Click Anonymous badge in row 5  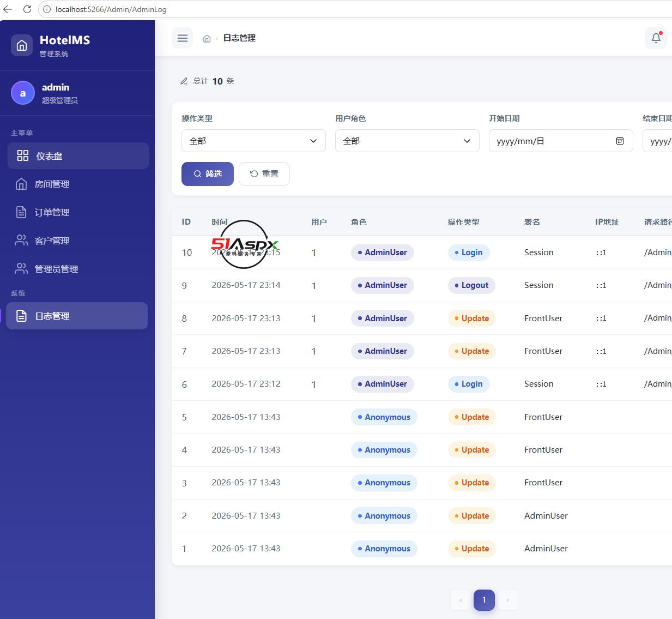[384, 417]
